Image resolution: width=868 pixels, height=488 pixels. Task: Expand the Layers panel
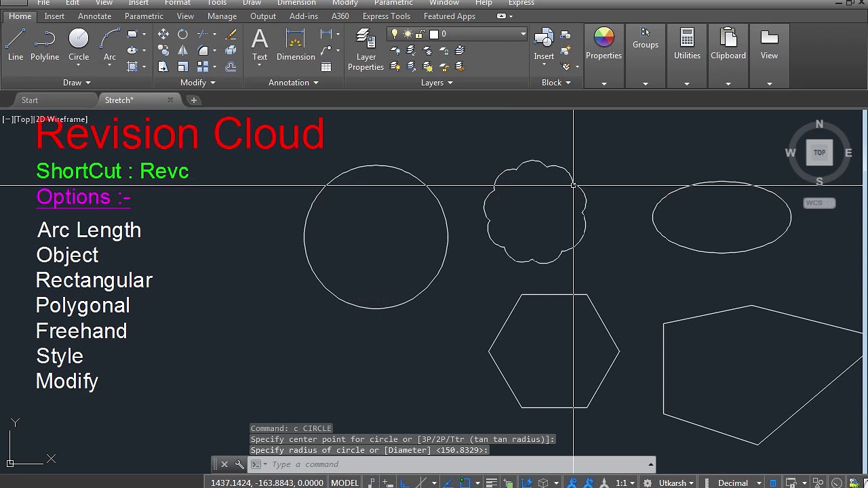pos(436,82)
